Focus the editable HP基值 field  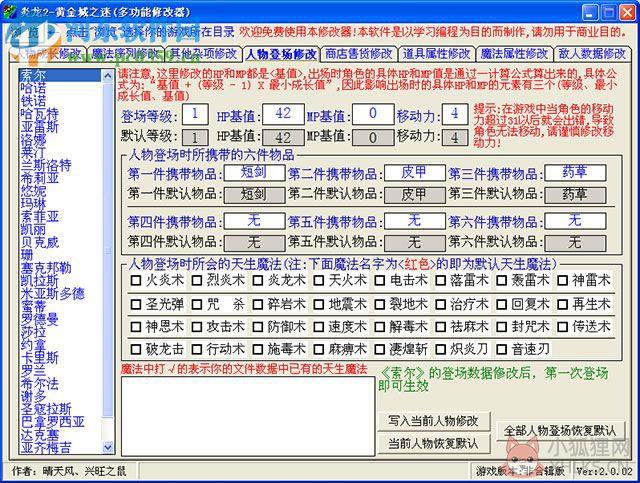(x=283, y=114)
